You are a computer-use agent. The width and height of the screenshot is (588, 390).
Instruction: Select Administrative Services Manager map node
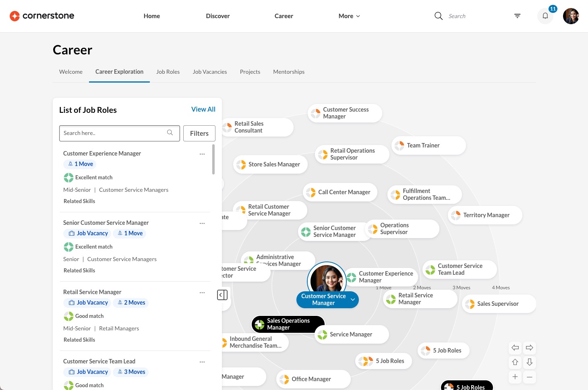[x=278, y=260]
